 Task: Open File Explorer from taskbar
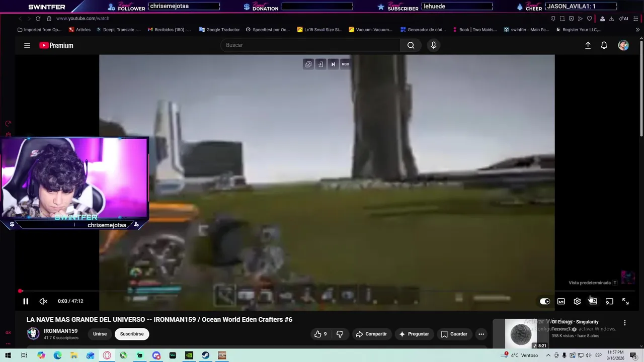(x=74, y=355)
